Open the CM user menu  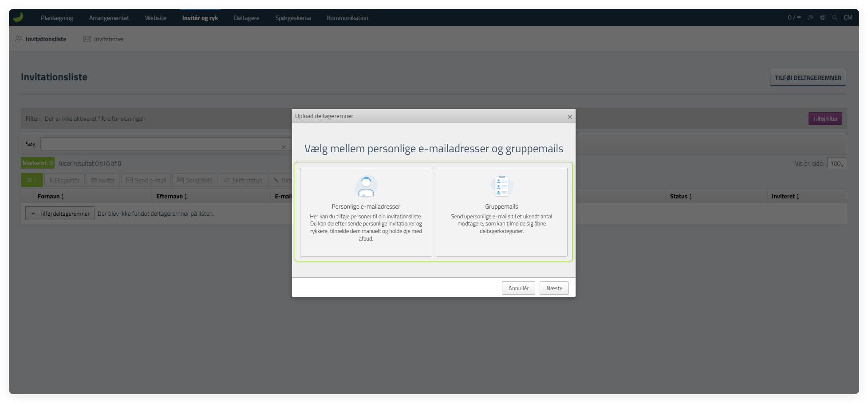(x=848, y=17)
